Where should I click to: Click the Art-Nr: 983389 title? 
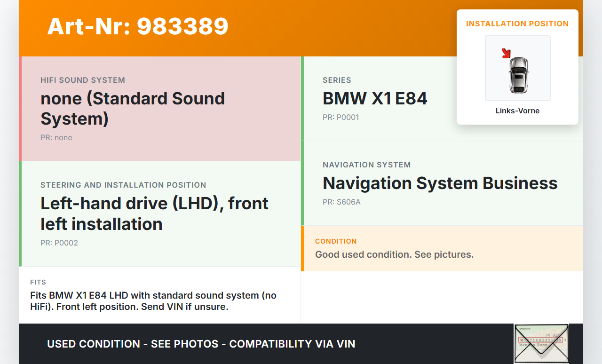pos(138,26)
